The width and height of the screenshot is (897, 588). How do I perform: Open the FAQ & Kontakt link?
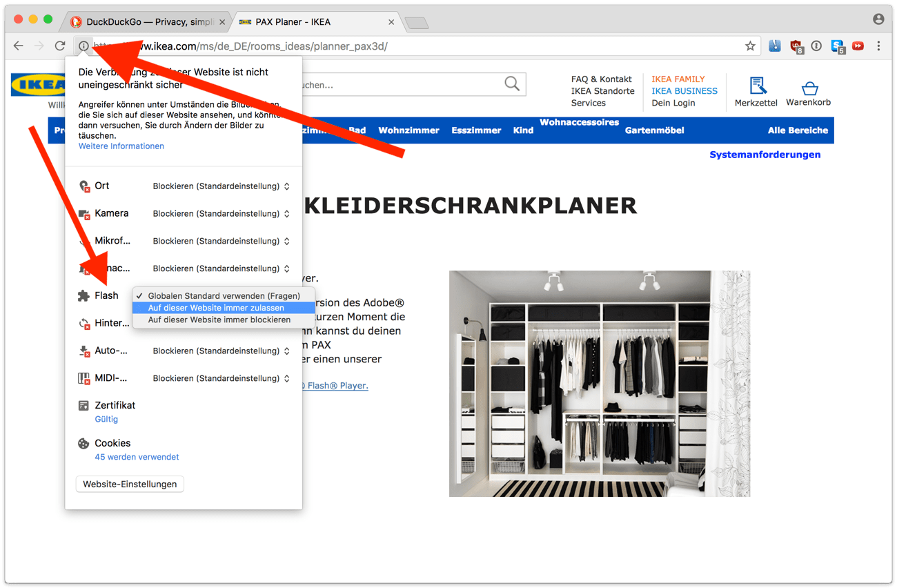(601, 79)
